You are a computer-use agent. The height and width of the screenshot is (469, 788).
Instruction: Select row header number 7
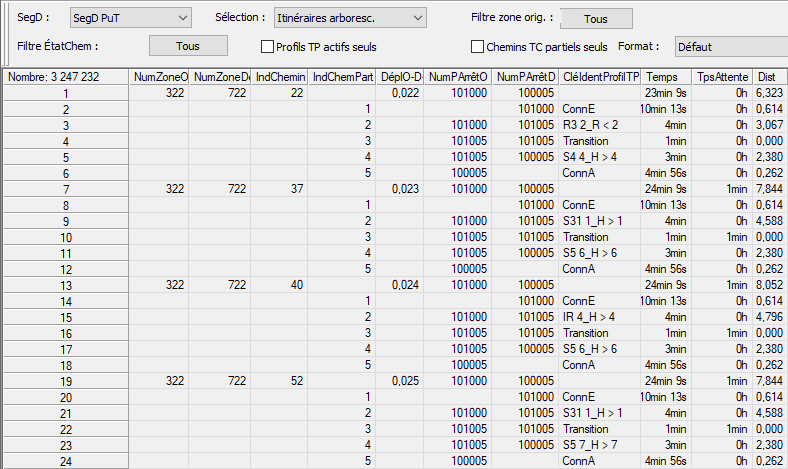click(x=66, y=189)
